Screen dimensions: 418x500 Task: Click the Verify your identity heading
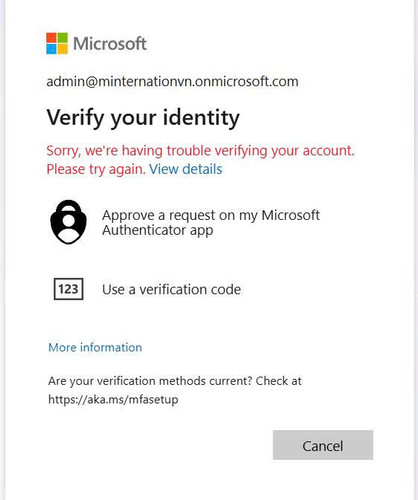click(x=143, y=118)
